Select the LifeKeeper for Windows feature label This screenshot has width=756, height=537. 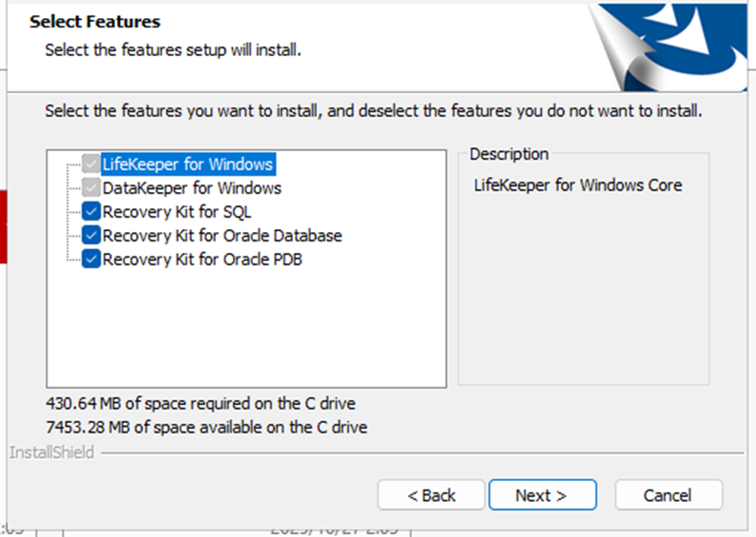(x=187, y=163)
